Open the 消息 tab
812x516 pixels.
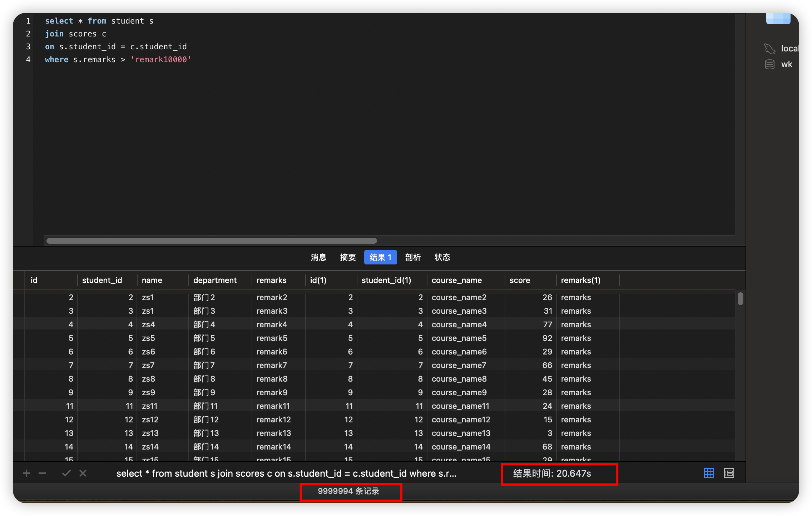coord(318,257)
